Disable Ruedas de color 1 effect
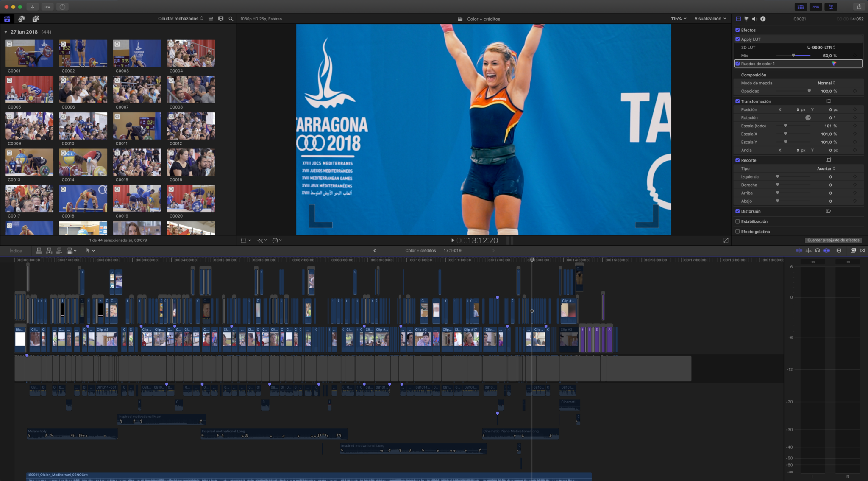Viewport: 868px width, 481px height. click(737, 64)
